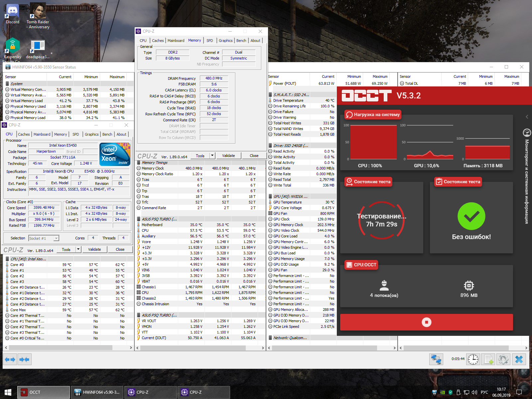The width and height of the screenshot is (532, 399).
Task: Open Mainboard tab in CPU-Z processor window
Action: click(42, 134)
